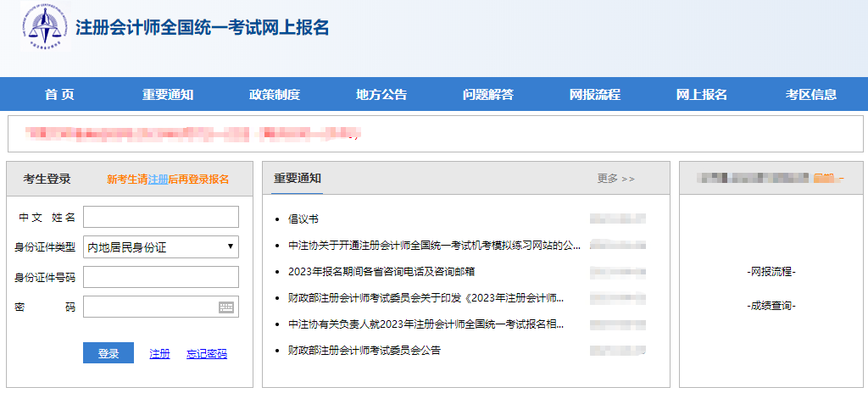
Task: Click into the 身份证件号码 text box
Action: coord(160,277)
